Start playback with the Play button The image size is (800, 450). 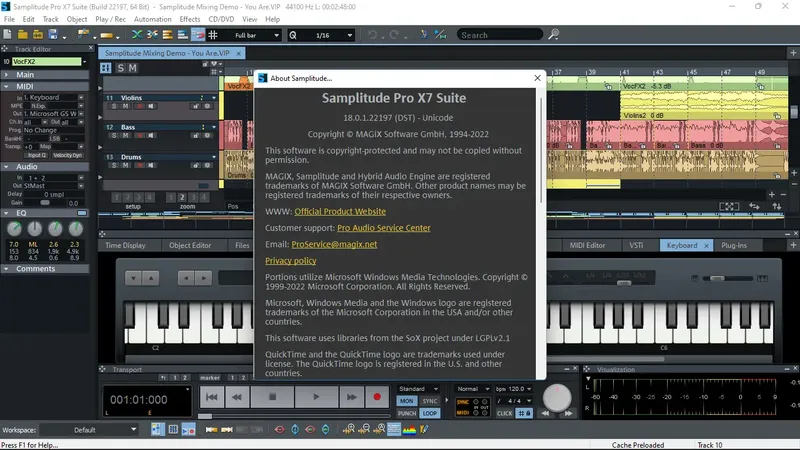coord(316,396)
